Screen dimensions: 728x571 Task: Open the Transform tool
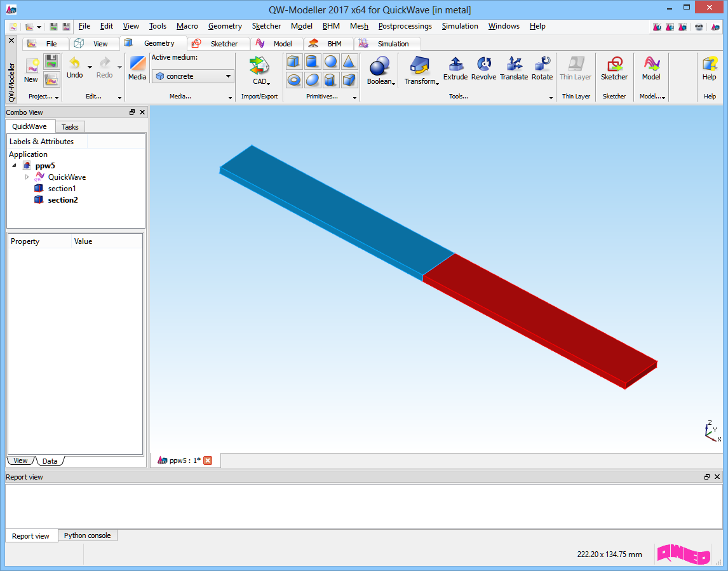[421, 71]
